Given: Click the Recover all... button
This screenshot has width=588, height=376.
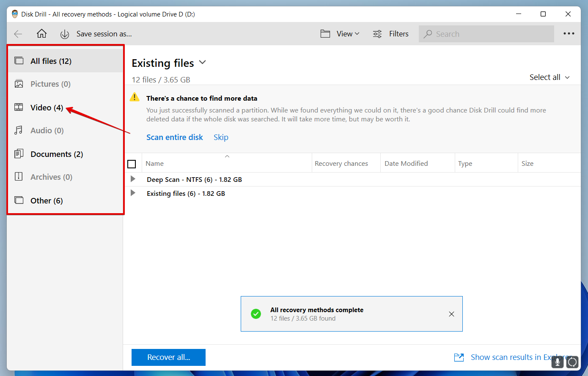Looking at the screenshot, I should (168, 357).
